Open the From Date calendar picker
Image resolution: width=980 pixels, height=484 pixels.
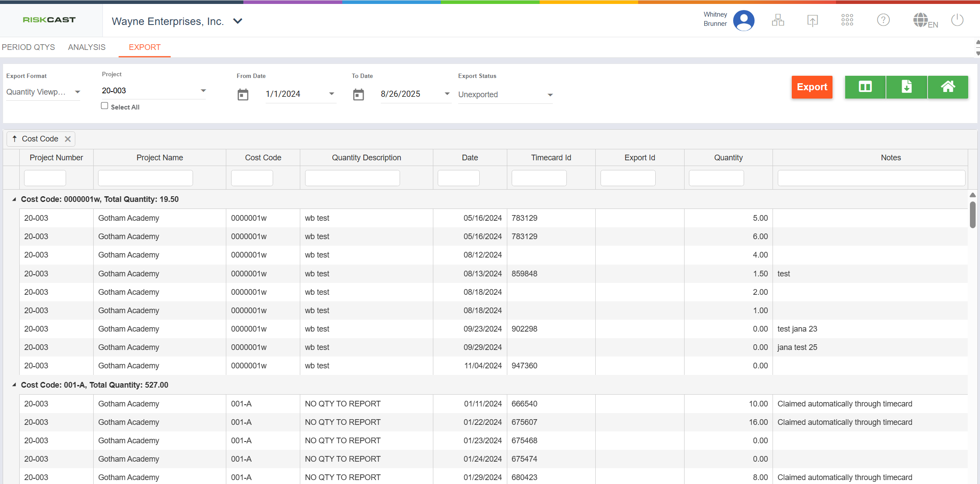(x=243, y=95)
